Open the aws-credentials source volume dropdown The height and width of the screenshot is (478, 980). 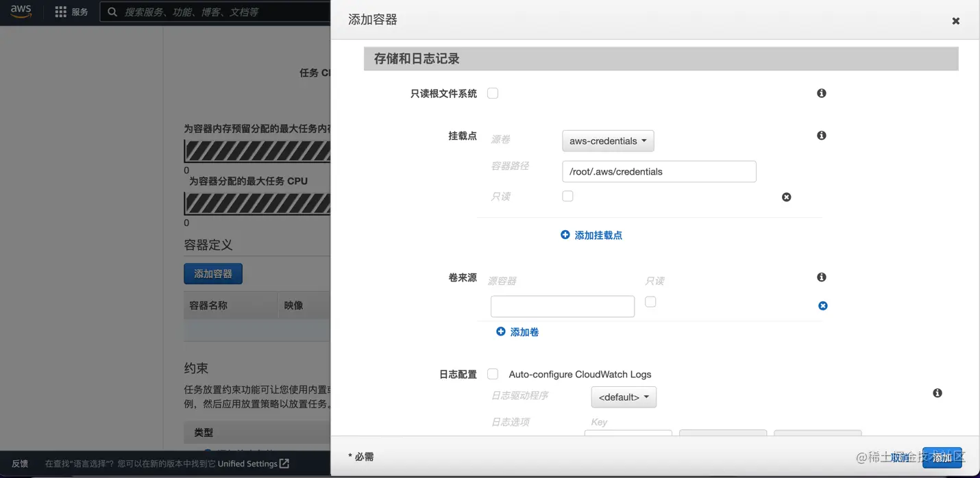click(608, 141)
